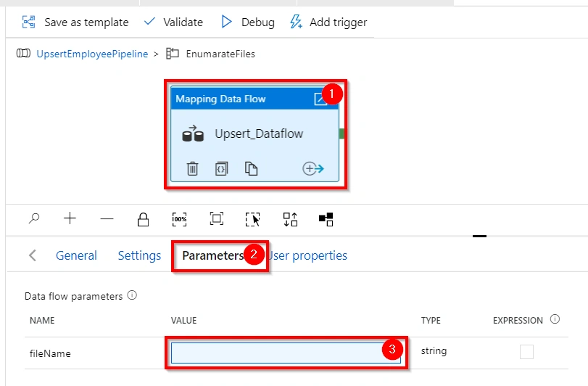Click the Add trigger lightning icon
588x386 pixels.
point(296,22)
